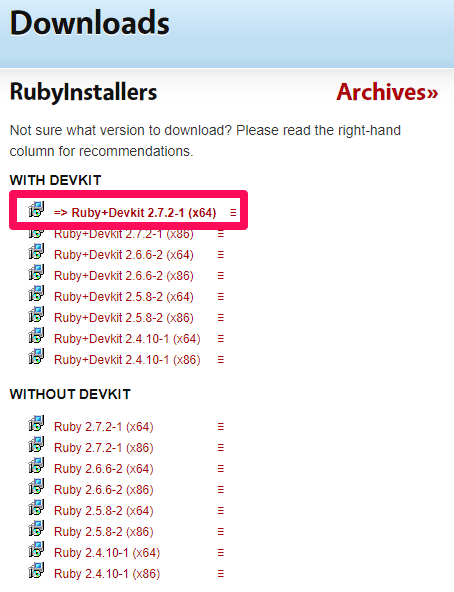This screenshot has width=454, height=592.
Task: Download Ruby+Devkit 2.6.6-2 (x64) link
Action: [124, 255]
